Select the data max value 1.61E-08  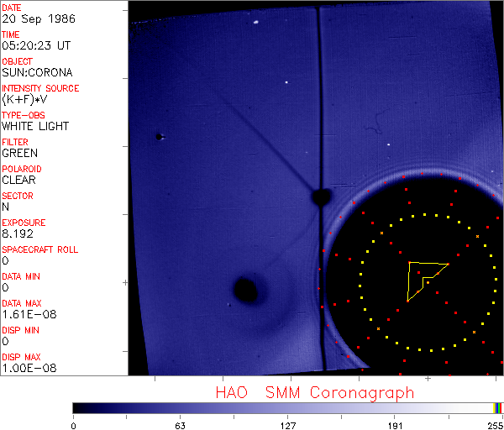(x=24, y=314)
